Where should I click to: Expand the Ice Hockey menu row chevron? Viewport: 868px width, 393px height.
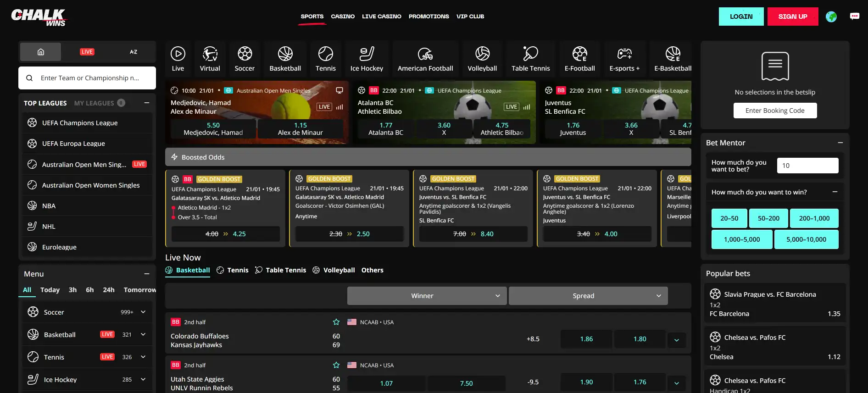[x=143, y=379]
